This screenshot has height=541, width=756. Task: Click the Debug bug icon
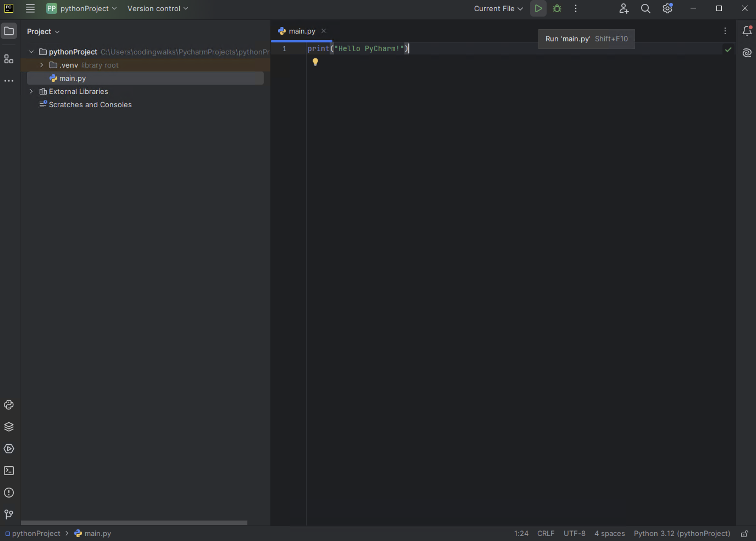coord(557,9)
